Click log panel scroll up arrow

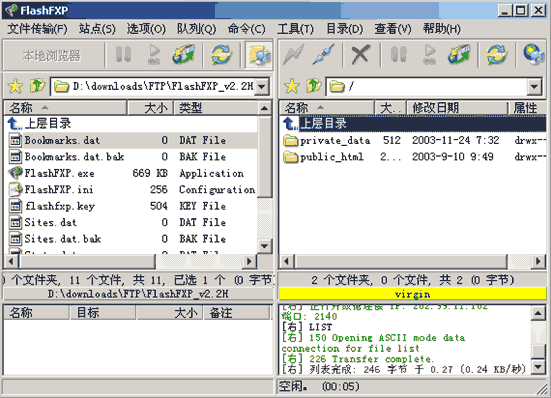[x=538, y=313]
